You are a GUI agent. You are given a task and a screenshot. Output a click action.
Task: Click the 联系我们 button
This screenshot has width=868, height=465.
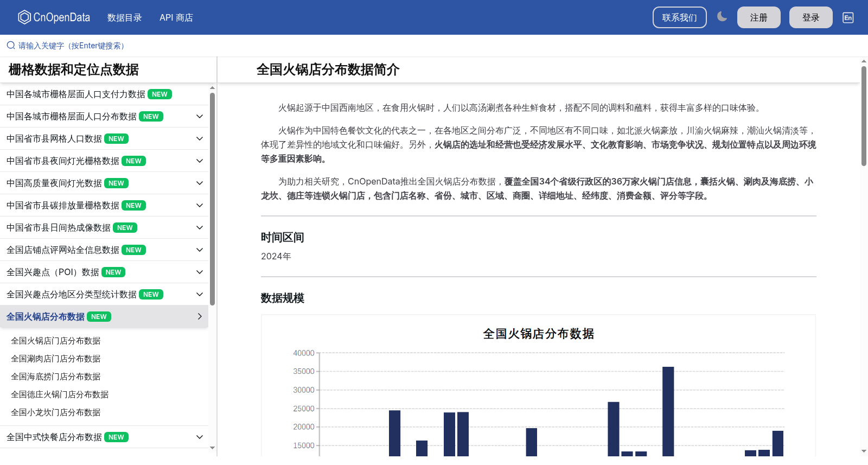tap(680, 17)
